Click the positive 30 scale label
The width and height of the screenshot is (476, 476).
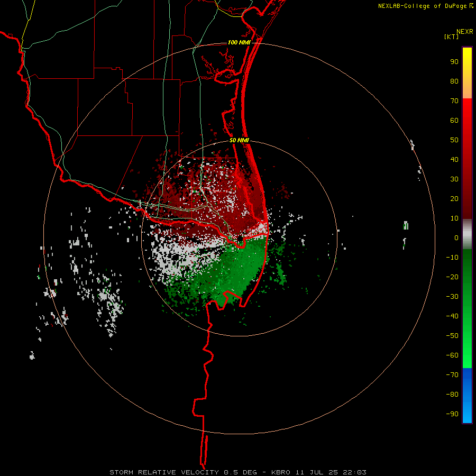click(x=454, y=179)
